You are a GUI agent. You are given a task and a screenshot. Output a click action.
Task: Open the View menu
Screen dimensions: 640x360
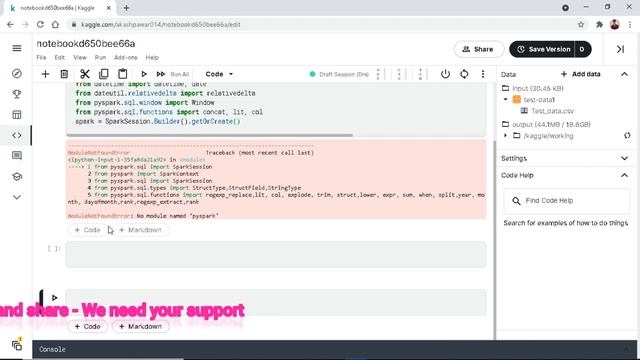80,58
